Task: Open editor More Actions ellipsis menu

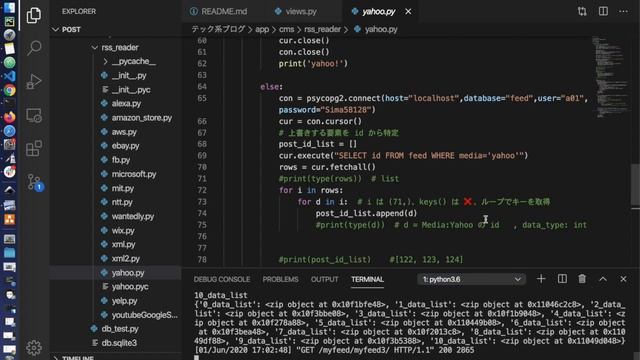Action: 623,11
